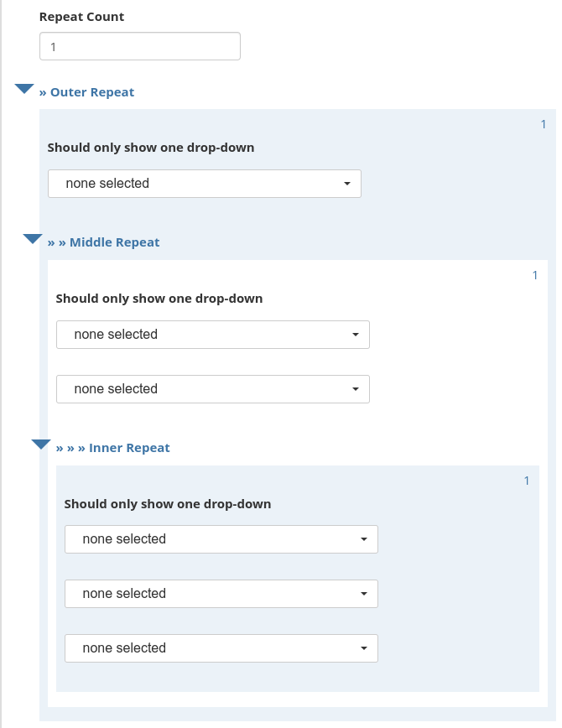Open the Outer Repeat's none selected dropdown
The height and width of the screenshot is (728, 562).
click(205, 183)
